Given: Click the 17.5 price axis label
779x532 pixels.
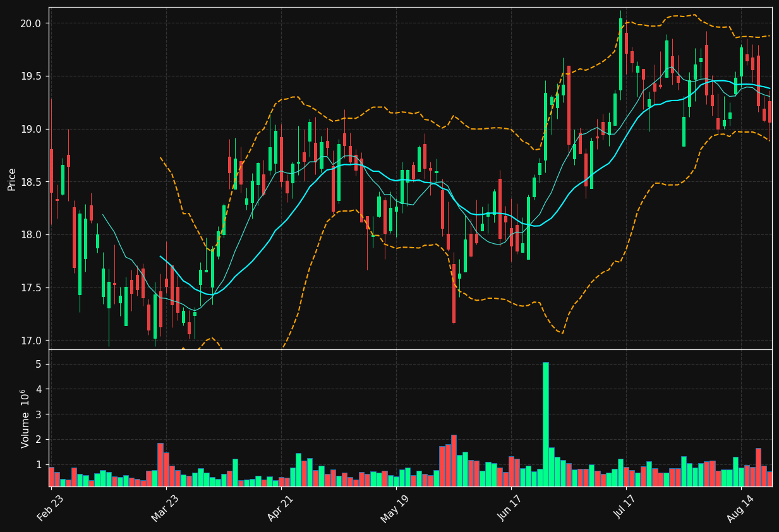Looking at the screenshot, I should (30, 288).
